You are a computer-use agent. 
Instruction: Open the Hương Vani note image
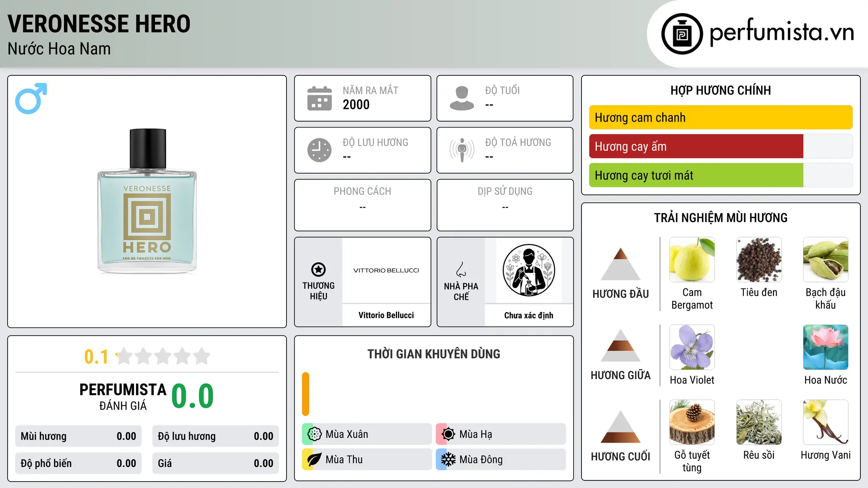(826, 422)
